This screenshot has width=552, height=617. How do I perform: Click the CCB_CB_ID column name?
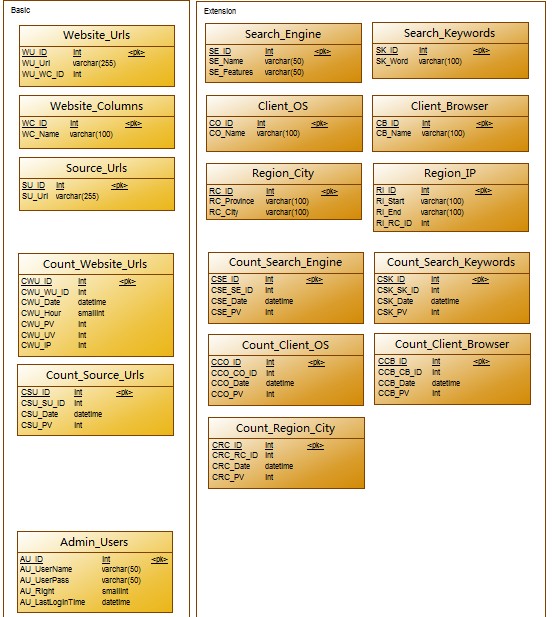click(x=400, y=372)
